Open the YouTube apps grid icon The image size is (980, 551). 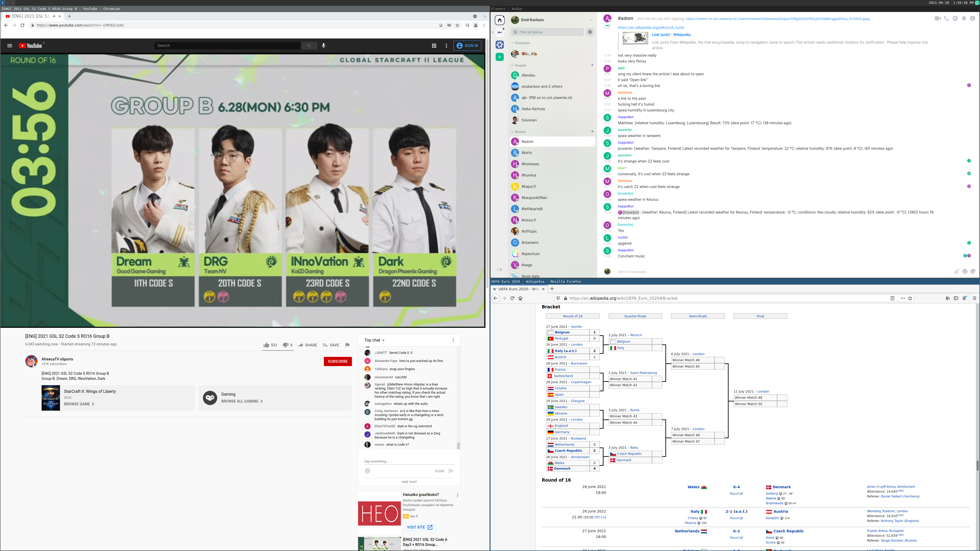click(x=434, y=46)
